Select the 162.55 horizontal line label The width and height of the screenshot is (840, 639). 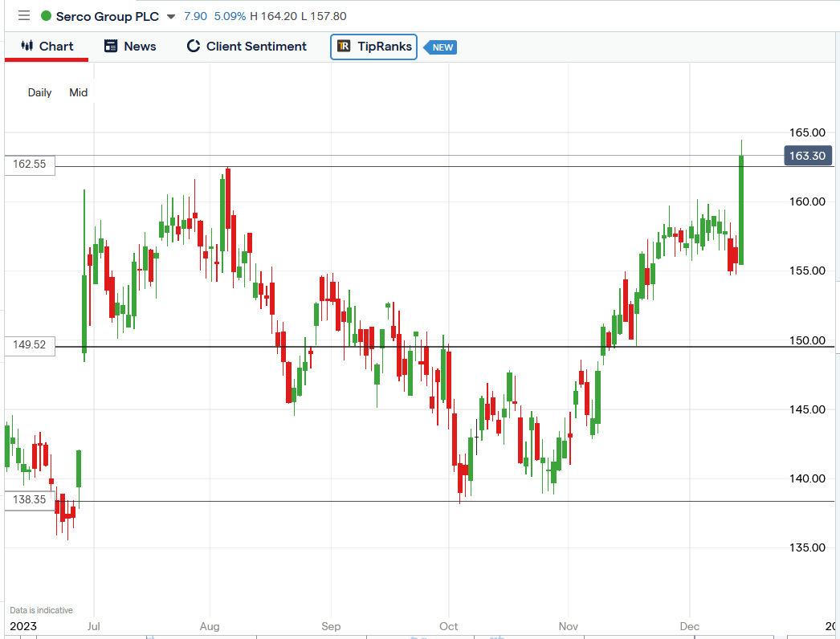tap(30, 165)
